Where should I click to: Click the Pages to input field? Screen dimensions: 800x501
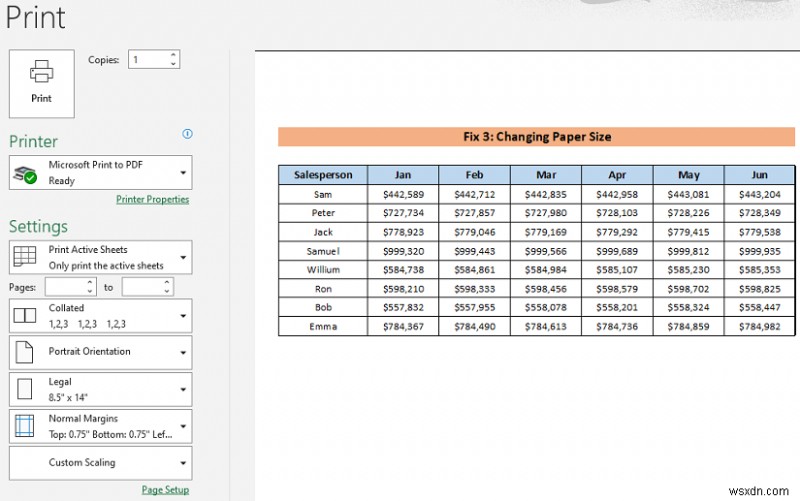pos(142,287)
